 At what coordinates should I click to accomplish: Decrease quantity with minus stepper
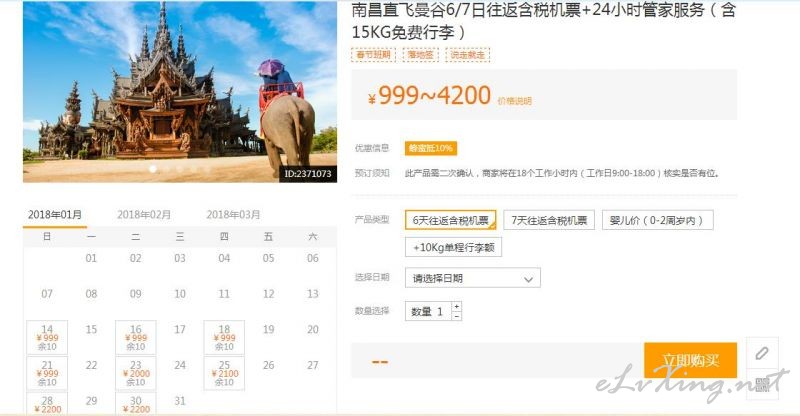[457, 316]
